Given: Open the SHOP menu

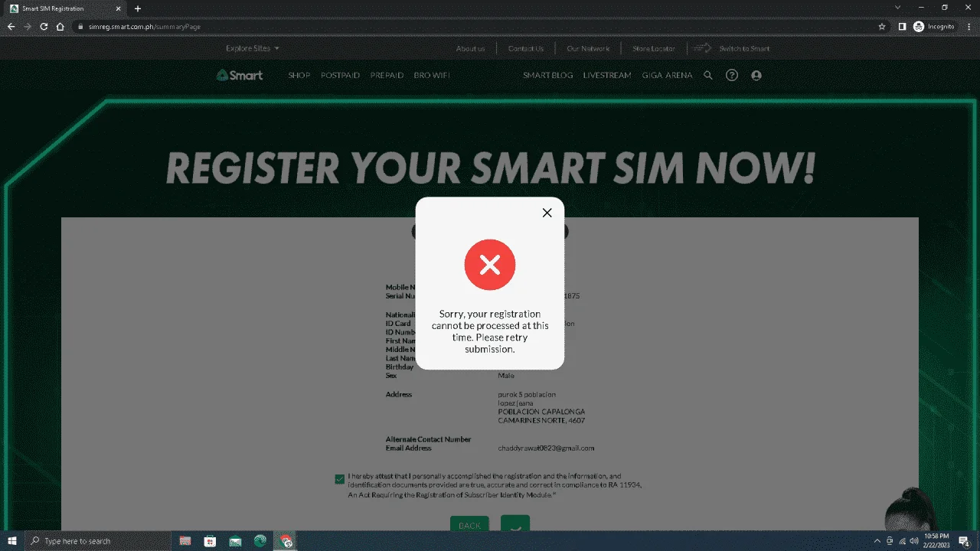Looking at the screenshot, I should [x=299, y=75].
